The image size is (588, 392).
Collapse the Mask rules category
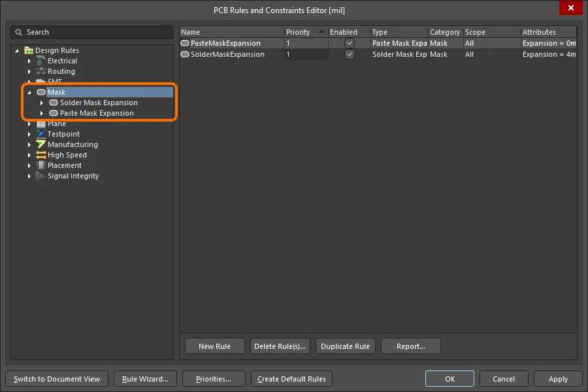click(29, 92)
